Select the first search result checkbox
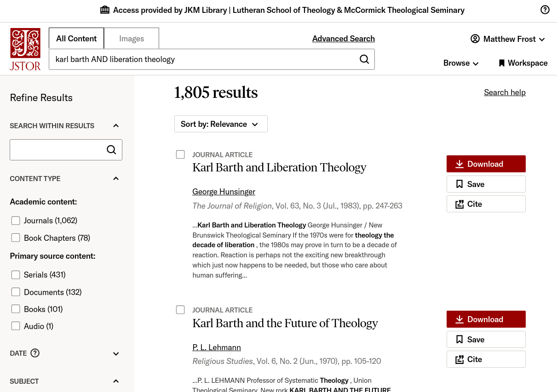The image size is (557, 392). [x=180, y=154]
